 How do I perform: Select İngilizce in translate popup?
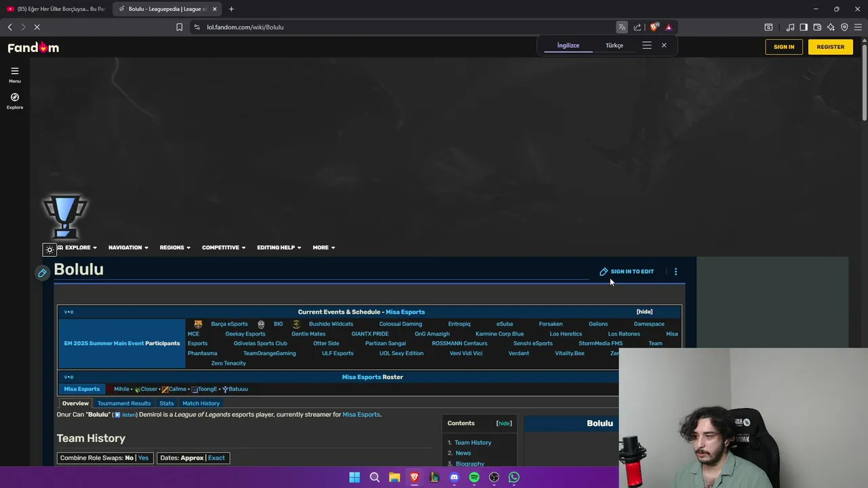(x=568, y=45)
